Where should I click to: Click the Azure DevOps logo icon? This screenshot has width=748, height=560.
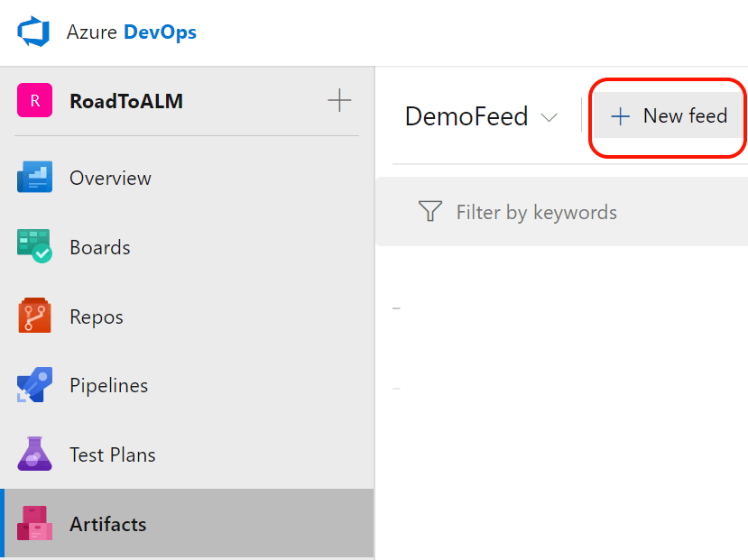coord(33,32)
